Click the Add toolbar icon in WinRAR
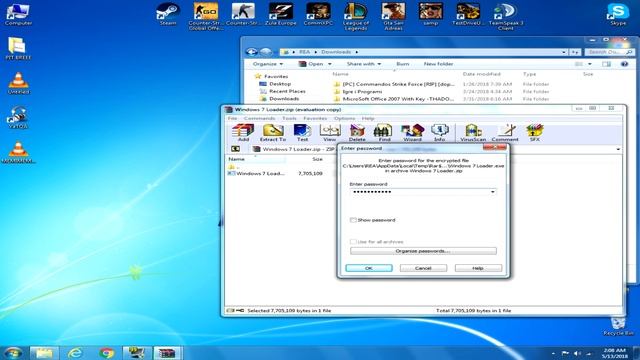640x360 pixels. [x=243, y=133]
